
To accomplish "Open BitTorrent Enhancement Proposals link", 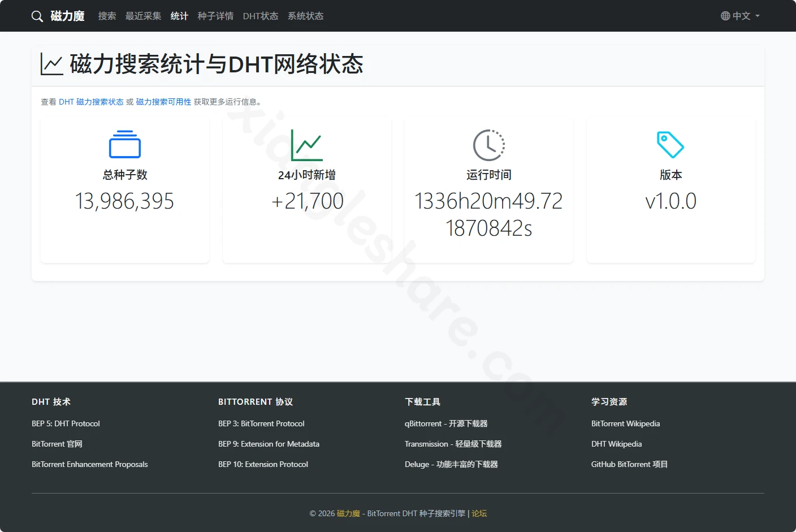I will coord(90,464).
